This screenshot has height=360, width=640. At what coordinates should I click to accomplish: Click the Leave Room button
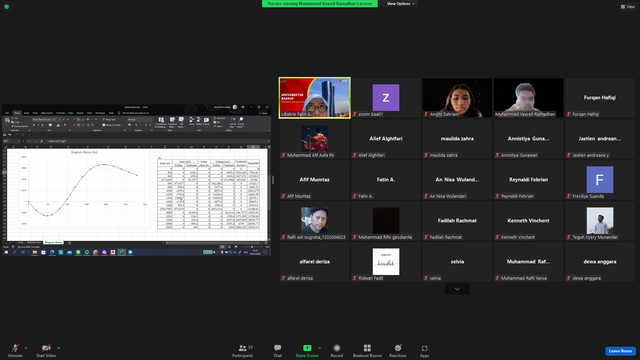(x=620, y=351)
